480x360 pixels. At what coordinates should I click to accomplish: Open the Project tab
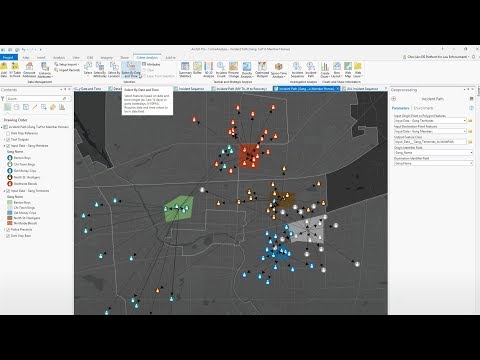pos(9,57)
